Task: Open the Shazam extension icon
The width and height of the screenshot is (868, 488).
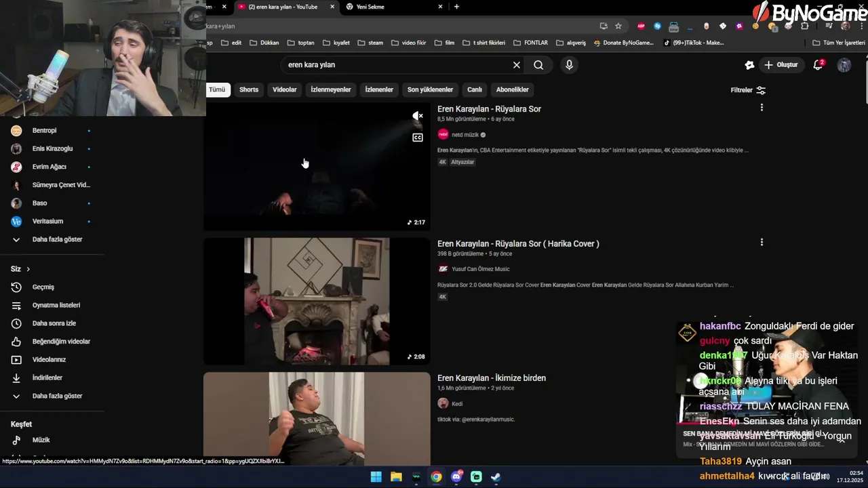Action: [657, 26]
